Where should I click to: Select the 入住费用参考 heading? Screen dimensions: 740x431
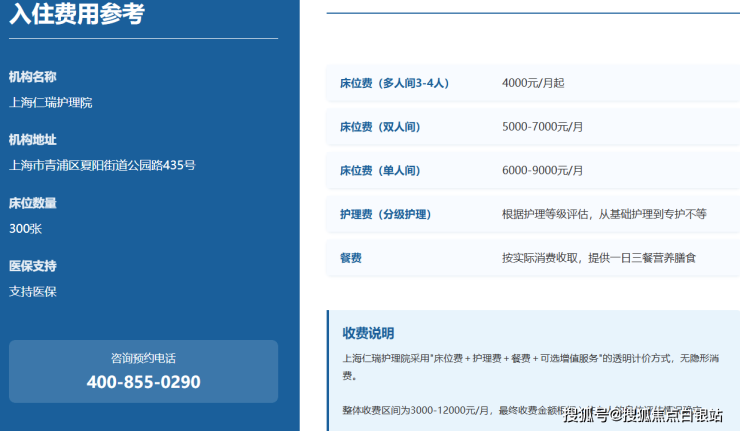(x=77, y=13)
